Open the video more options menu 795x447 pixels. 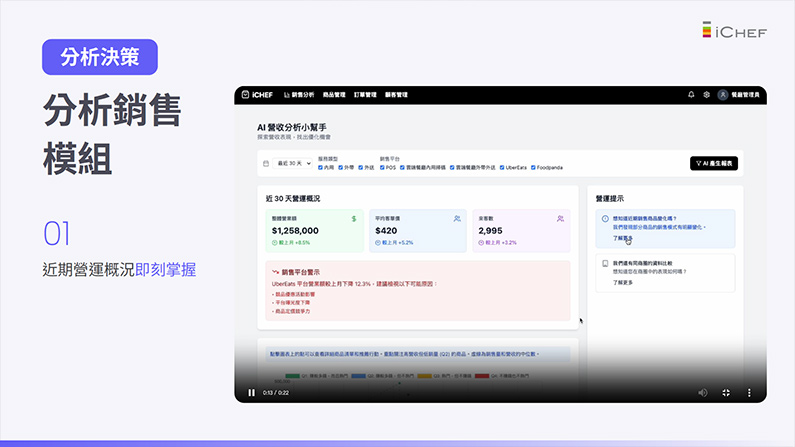click(x=749, y=393)
